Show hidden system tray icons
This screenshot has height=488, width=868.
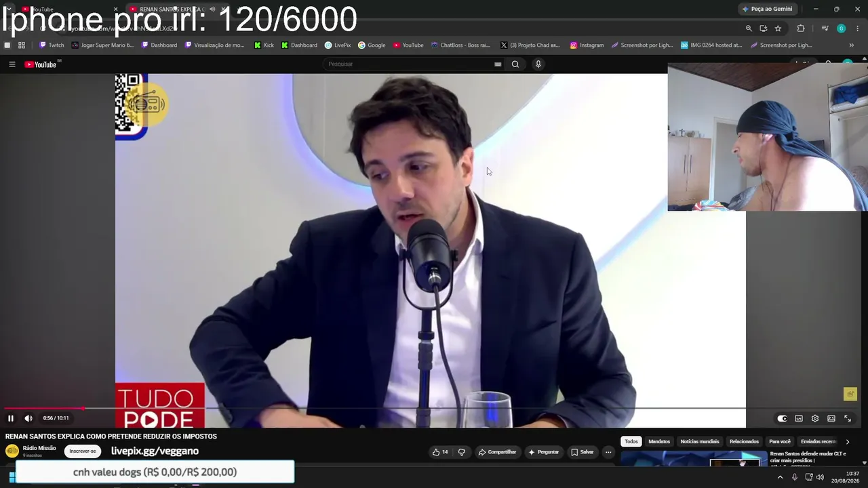coord(780,477)
